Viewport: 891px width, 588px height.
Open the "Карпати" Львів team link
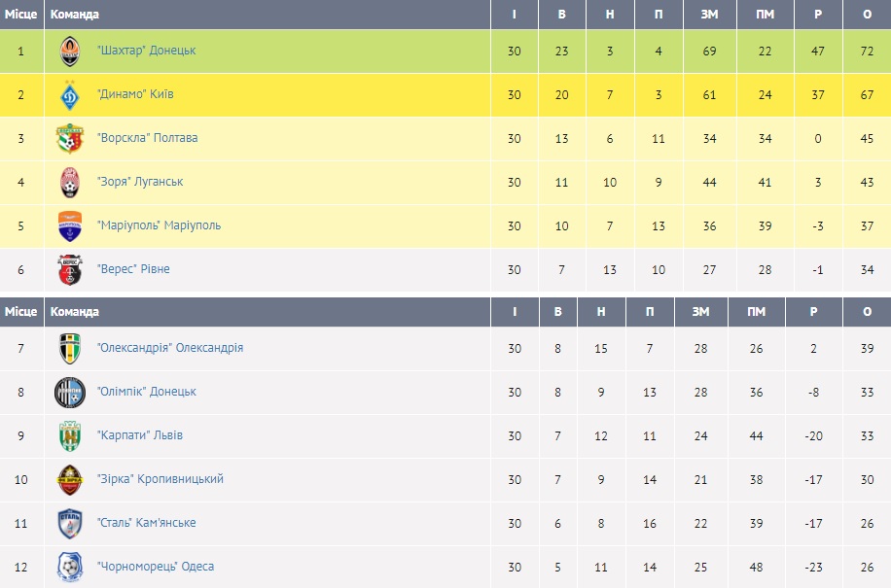(x=139, y=435)
